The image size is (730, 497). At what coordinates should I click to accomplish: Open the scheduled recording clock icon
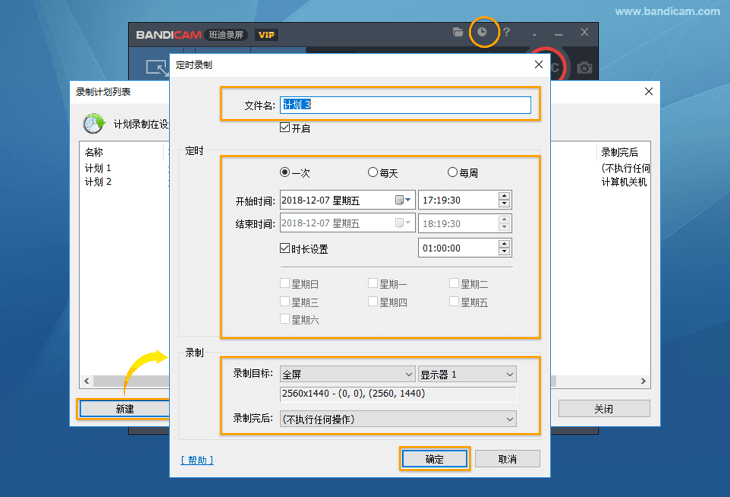click(x=482, y=32)
